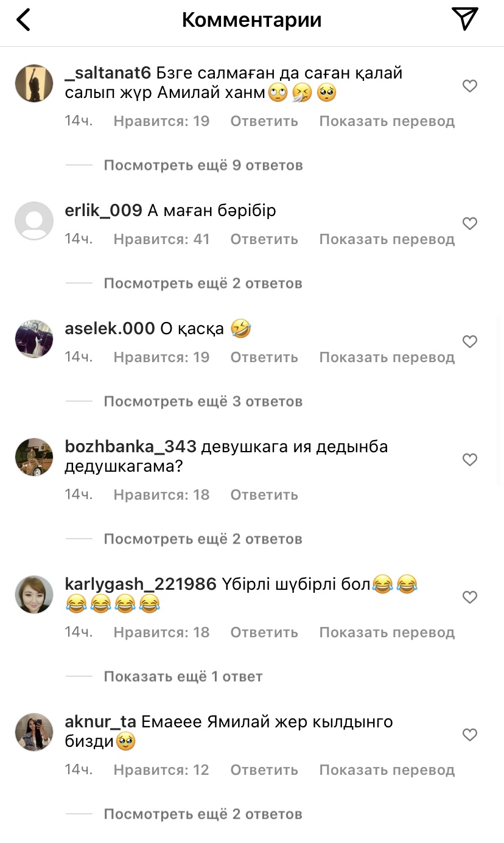
Task: Reply to bozhbanka_343's comment
Action: pyautogui.click(x=264, y=495)
